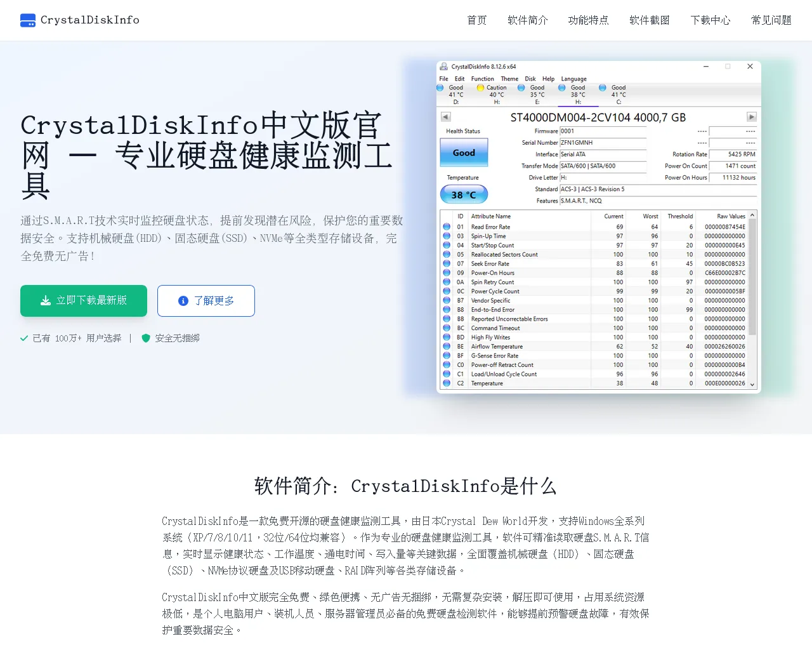Screen dimensions: 812x650
Task: Click the Serial Number field ZFN1GMNH
Action: (x=603, y=143)
